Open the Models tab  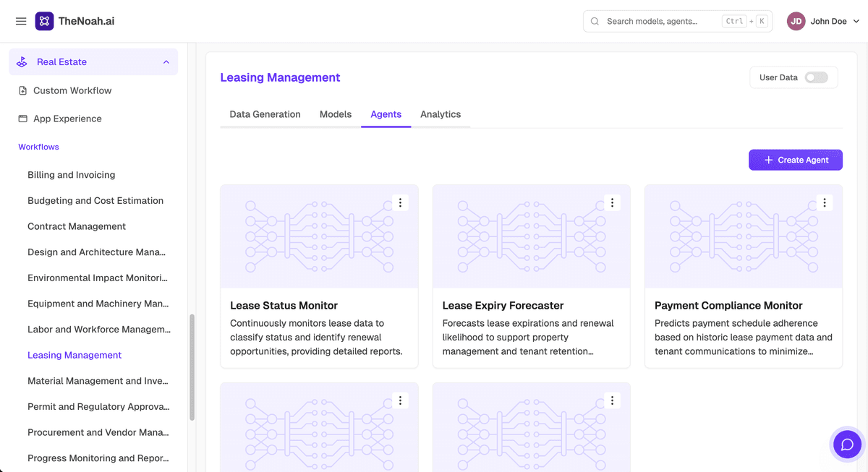coord(336,114)
